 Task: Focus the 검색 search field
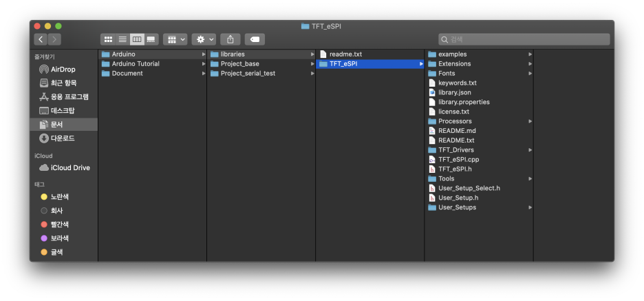524,39
